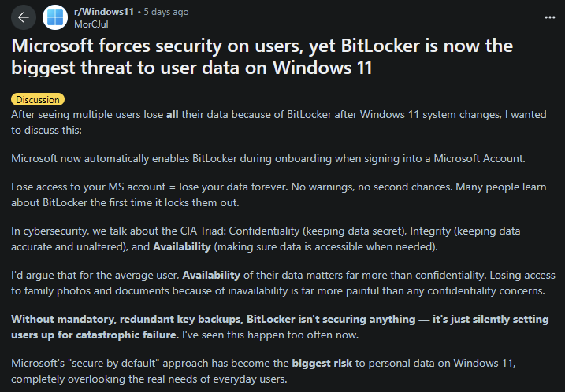Click bold 'Availability' after 'average user'
The image size is (565, 392).
(x=211, y=276)
